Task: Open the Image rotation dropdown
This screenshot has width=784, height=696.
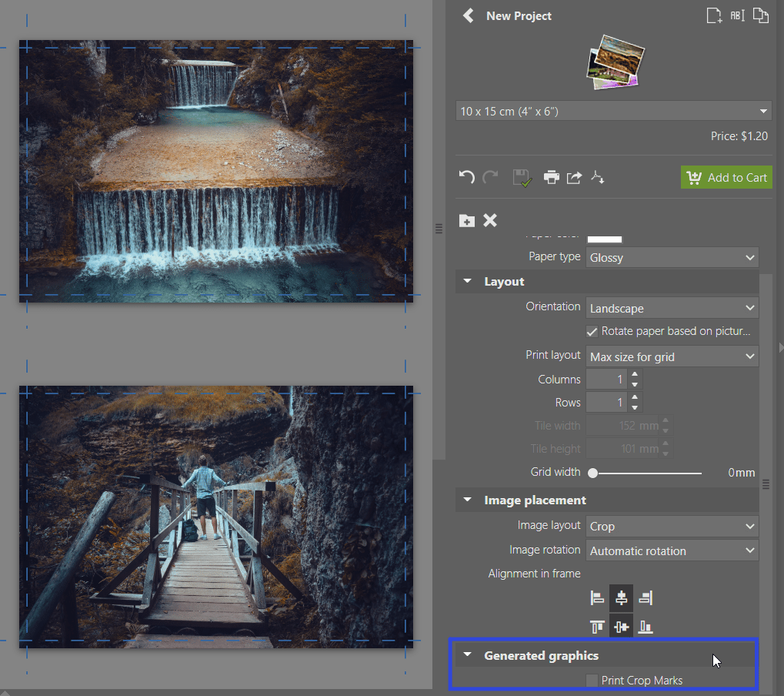Action: click(672, 550)
